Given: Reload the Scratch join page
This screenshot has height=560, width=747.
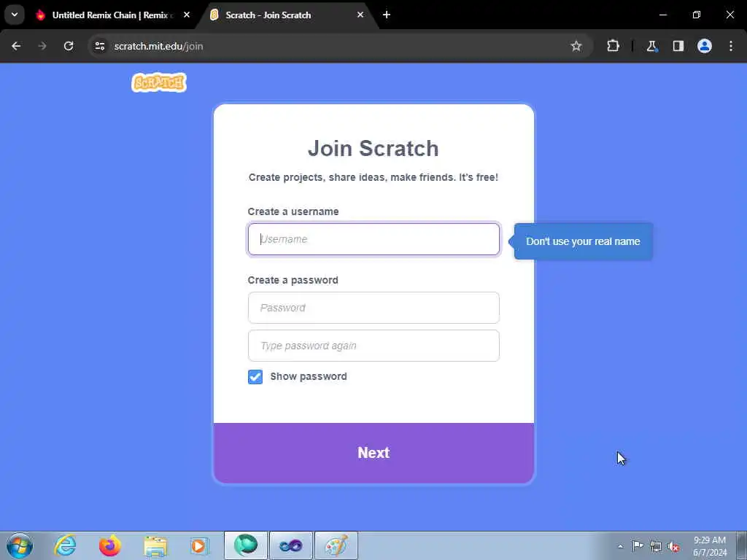Looking at the screenshot, I should pyautogui.click(x=69, y=46).
